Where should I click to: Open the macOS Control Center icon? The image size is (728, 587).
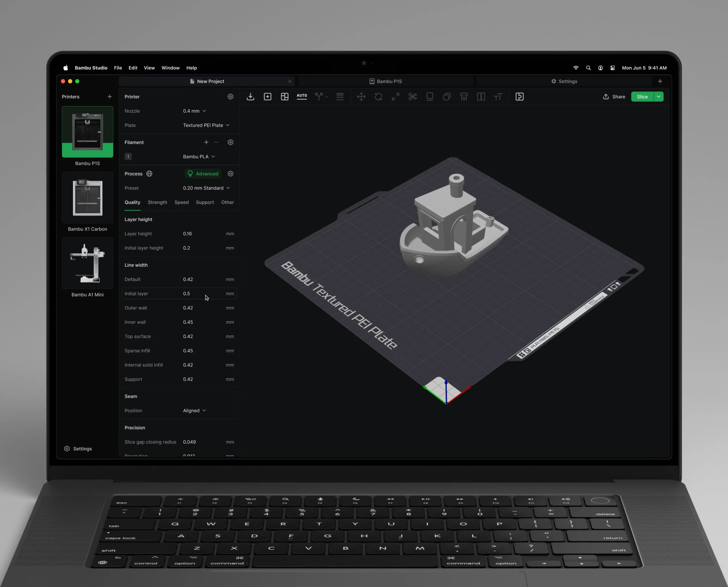[x=613, y=68]
